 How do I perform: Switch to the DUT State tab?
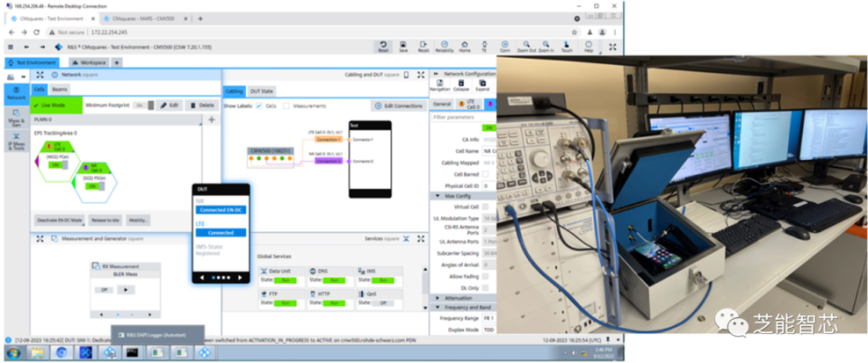[261, 91]
